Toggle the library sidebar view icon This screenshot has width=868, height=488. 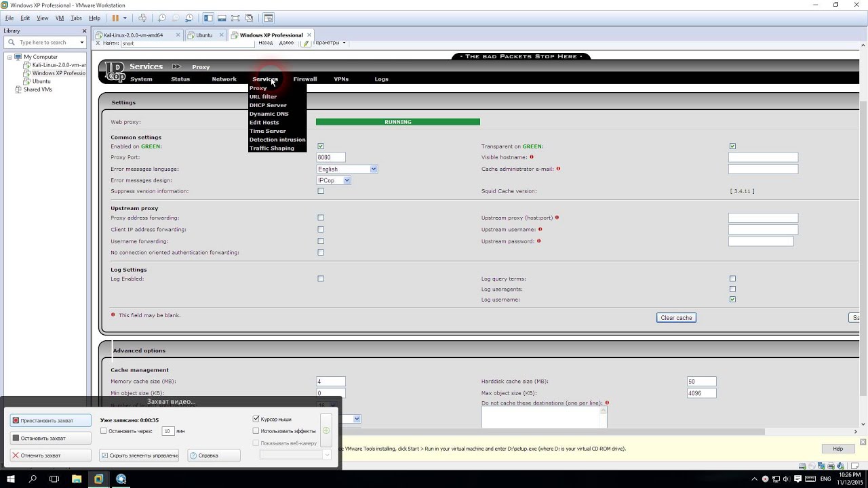tap(208, 18)
